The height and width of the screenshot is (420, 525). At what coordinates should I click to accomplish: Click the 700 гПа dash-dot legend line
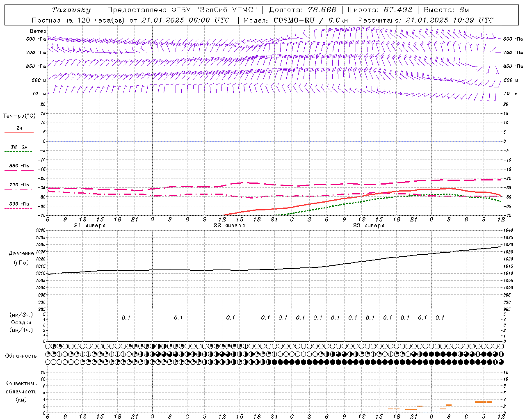pyautogui.click(x=18, y=189)
